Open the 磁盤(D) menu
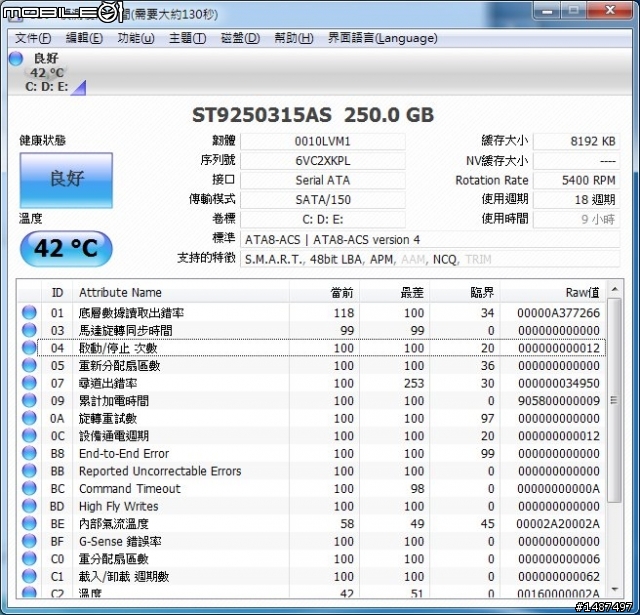Screen dimensions: 640x615 240,38
